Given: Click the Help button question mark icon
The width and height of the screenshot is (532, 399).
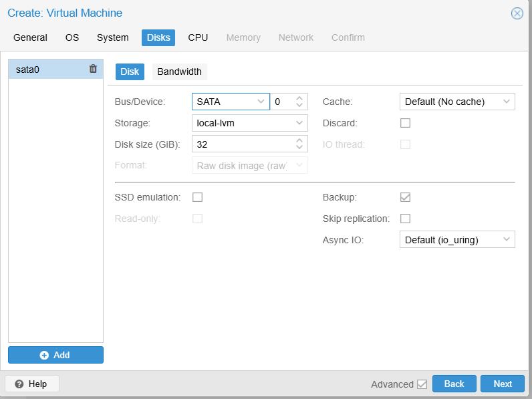Looking at the screenshot, I should [19, 384].
